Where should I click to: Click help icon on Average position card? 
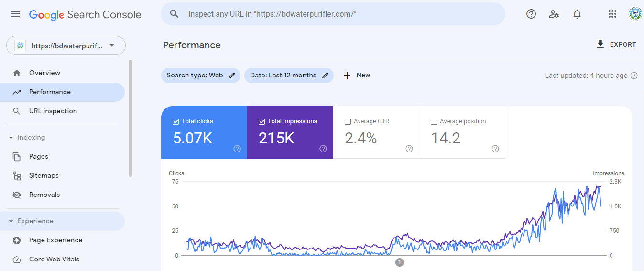[495, 149]
